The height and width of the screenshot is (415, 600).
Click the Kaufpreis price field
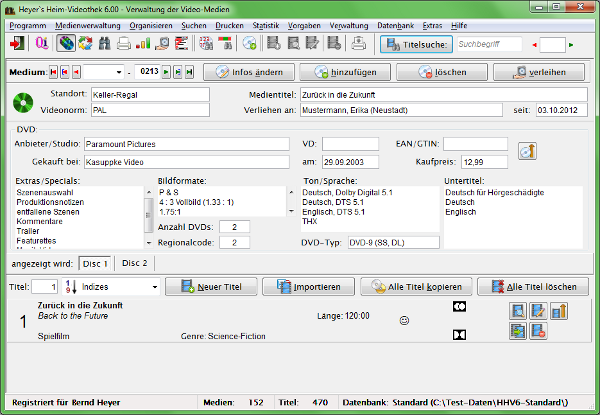[x=485, y=161]
